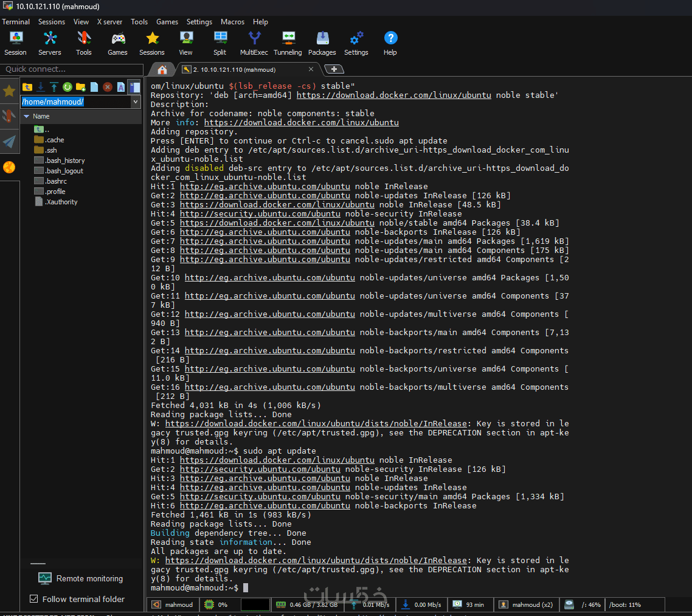Select the orange globe Sftp sidebar tab
This screenshot has height=616, width=692.
9,167
